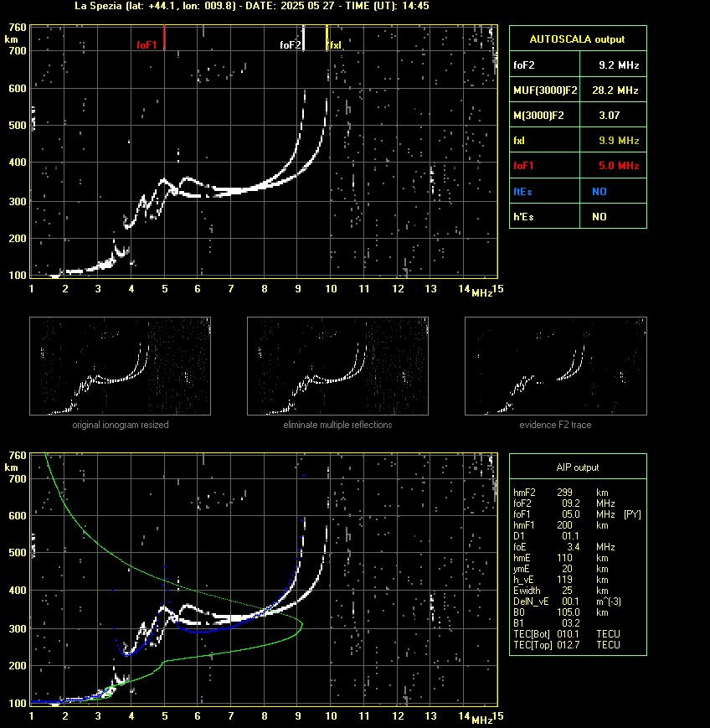This screenshot has height=728, width=710.
Task: Open the eliminate multiple reflections thumbnail
Action: click(x=337, y=366)
